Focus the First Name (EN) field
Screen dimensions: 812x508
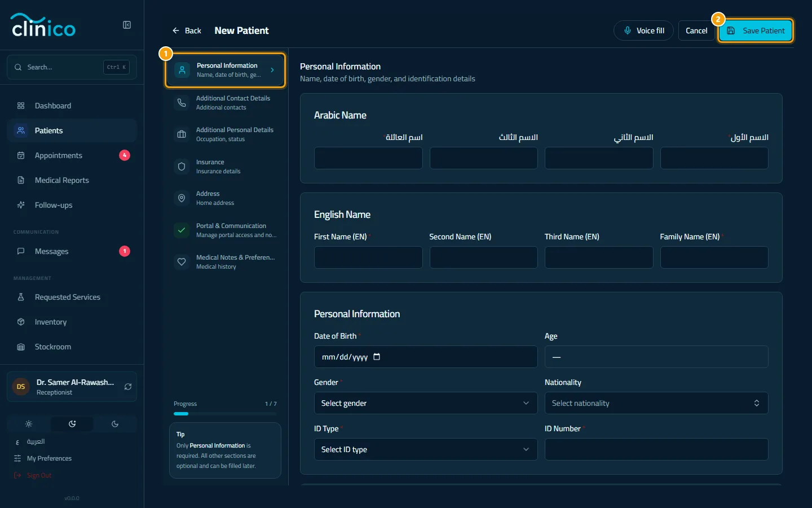(x=368, y=257)
